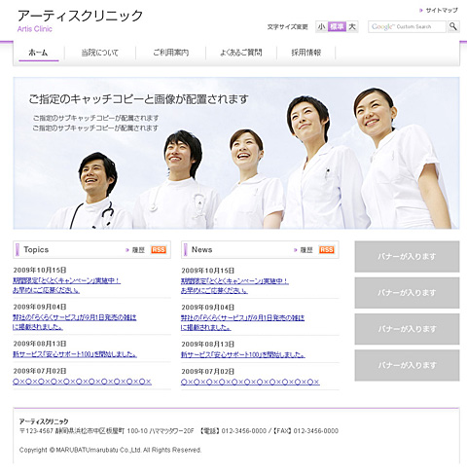Open the よくあるご質問 menu item
467x476 pixels.
click(x=241, y=53)
